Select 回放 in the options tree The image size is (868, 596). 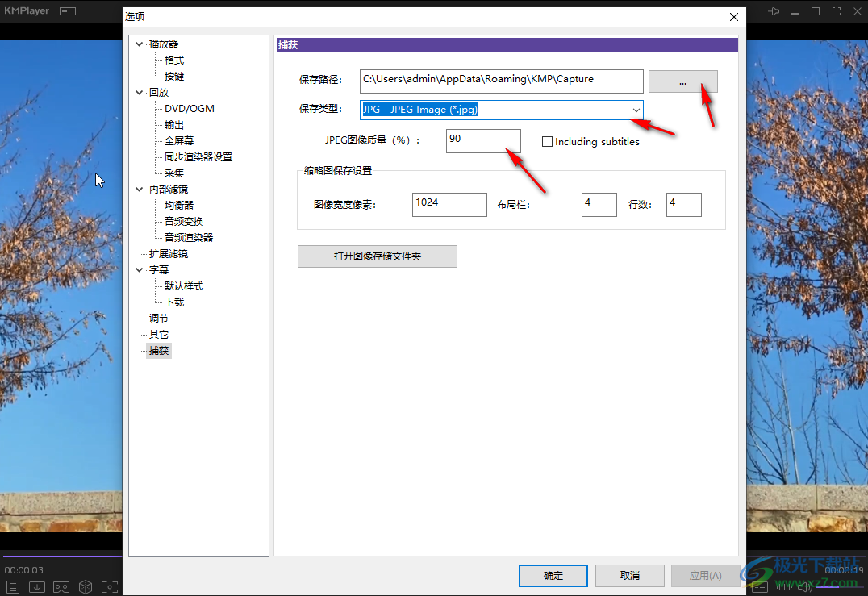159,93
